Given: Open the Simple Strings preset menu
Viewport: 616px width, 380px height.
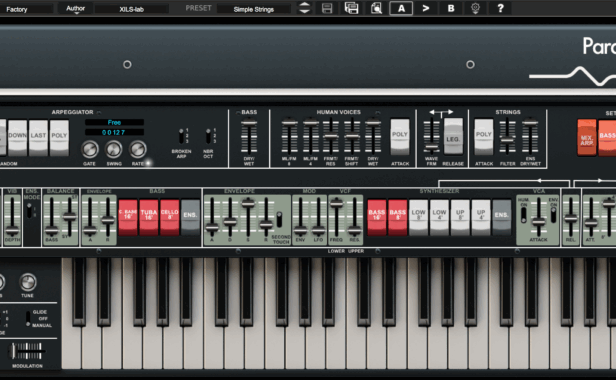Looking at the screenshot, I should pos(254,9).
